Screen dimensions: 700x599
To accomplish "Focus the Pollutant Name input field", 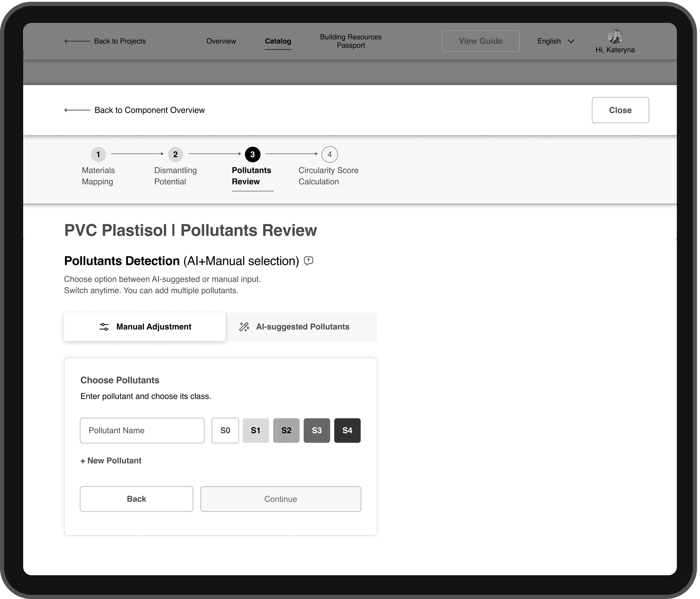I will point(142,431).
